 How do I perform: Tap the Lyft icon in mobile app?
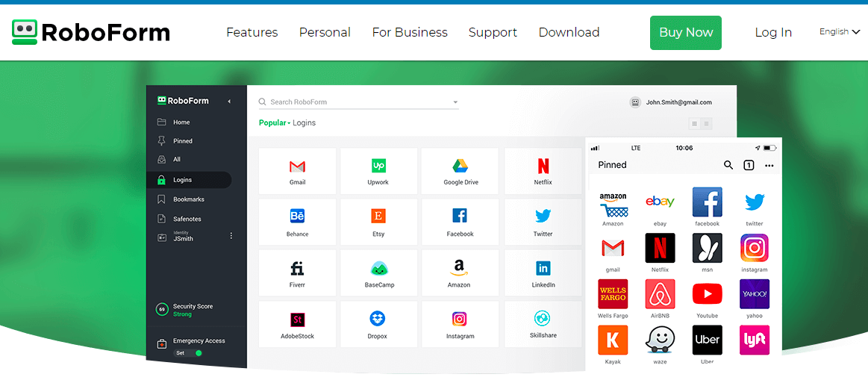point(755,340)
